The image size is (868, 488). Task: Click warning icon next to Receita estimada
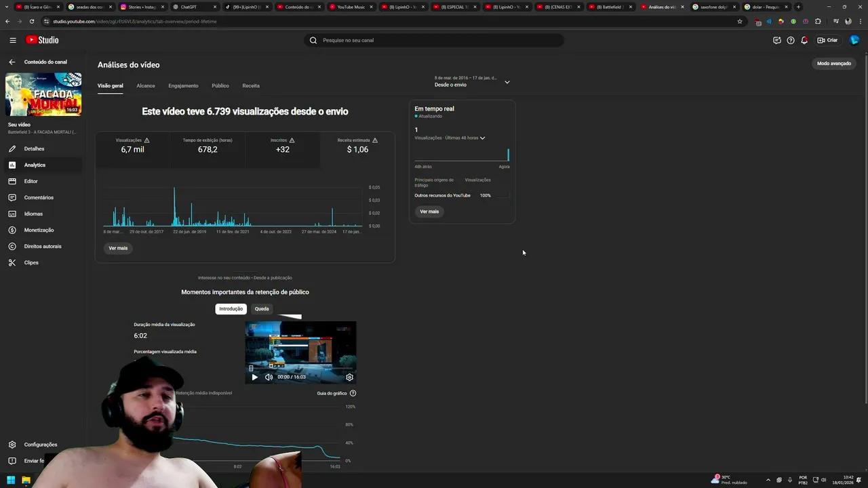[x=375, y=140]
